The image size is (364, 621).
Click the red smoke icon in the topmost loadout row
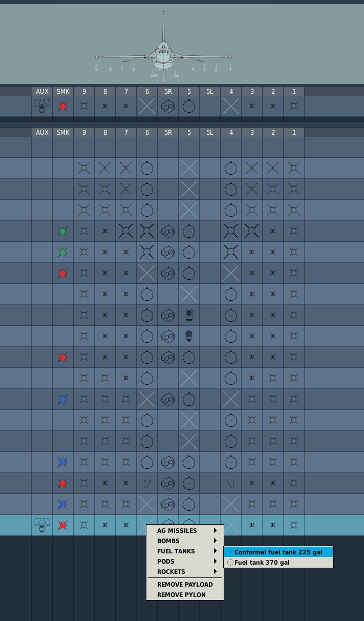tap(63, 107)
